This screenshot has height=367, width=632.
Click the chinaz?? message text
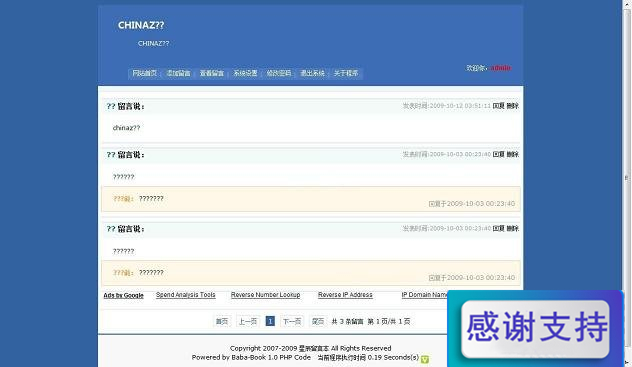coord(127,128)
